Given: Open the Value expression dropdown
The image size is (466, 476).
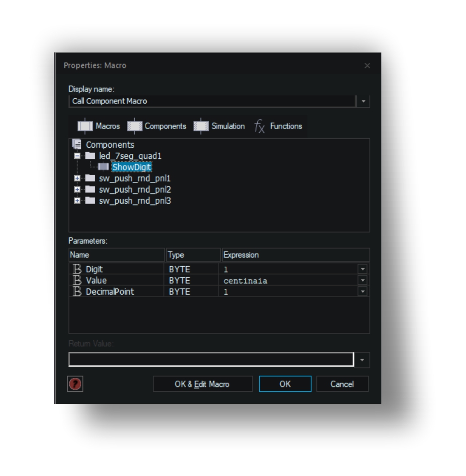Looking at the screenshot, I should pyautogui.click(x=363, y=280).
